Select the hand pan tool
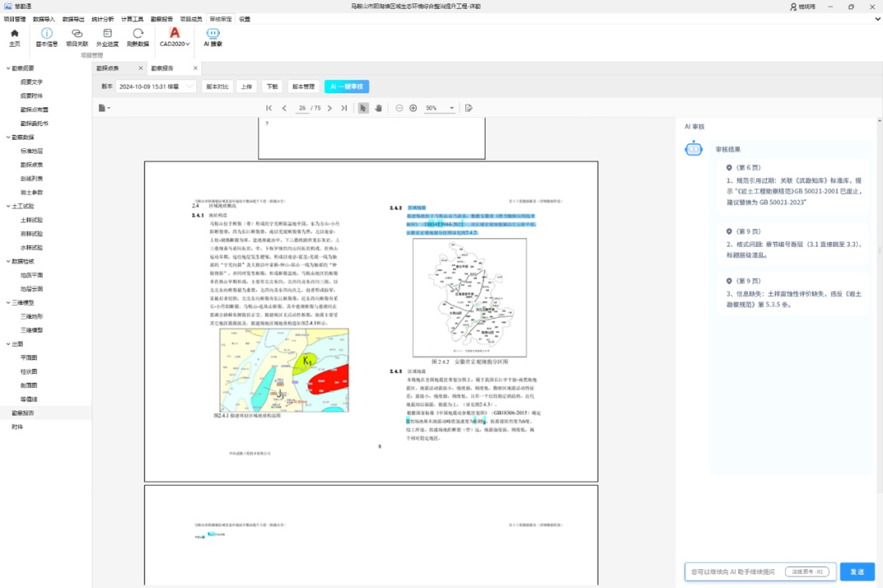The image size is (883, 588). [x=378, y=108]
